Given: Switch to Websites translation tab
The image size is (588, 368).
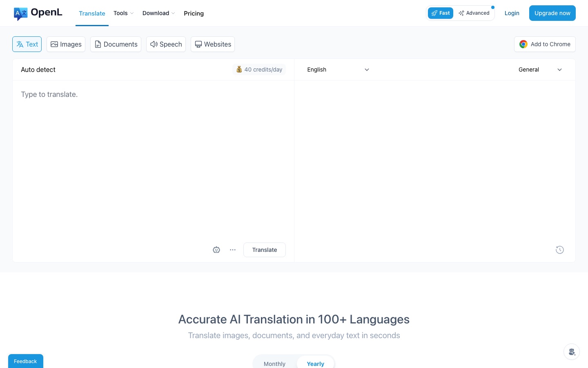Looking at the screenshot, I should pos(213,44).
